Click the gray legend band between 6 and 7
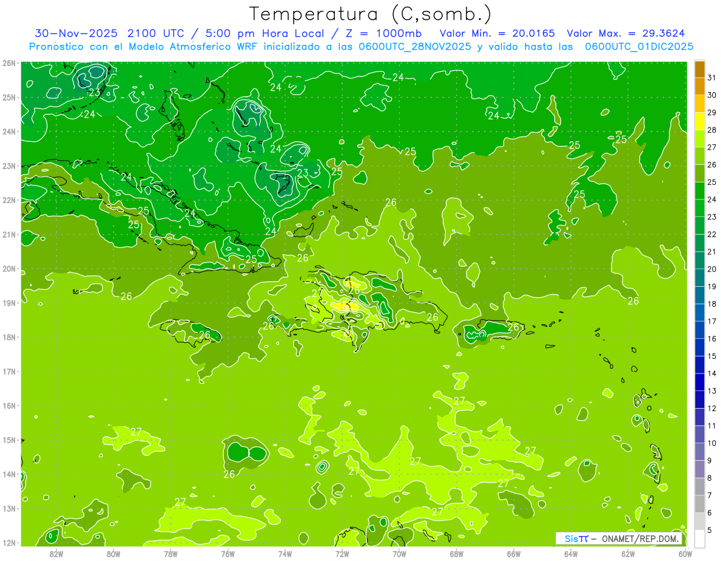Image resolution: width=728 pixels, height=562 pixels. point(699,504)
